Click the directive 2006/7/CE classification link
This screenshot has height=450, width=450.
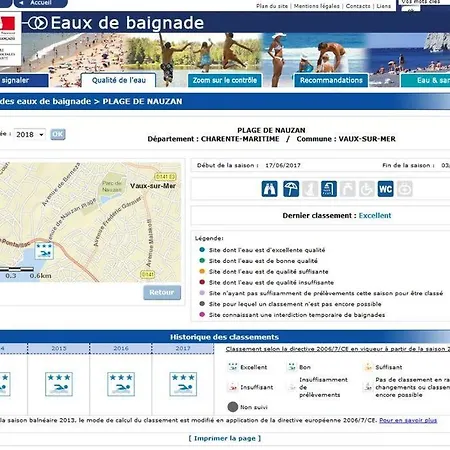(338, 349)
